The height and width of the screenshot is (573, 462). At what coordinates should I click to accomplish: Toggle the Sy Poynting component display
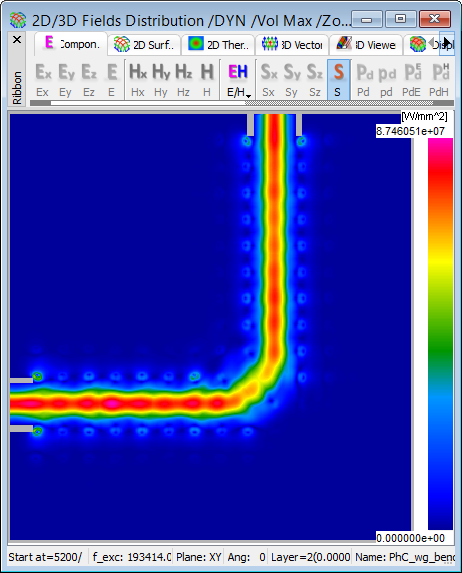click(292, 80)
